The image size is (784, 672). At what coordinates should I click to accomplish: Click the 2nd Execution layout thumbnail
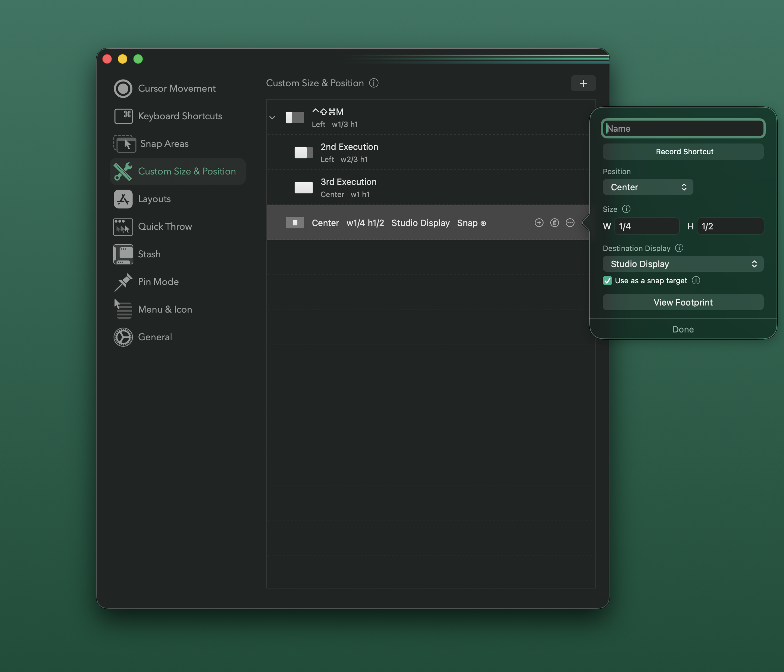pos(303,153)
